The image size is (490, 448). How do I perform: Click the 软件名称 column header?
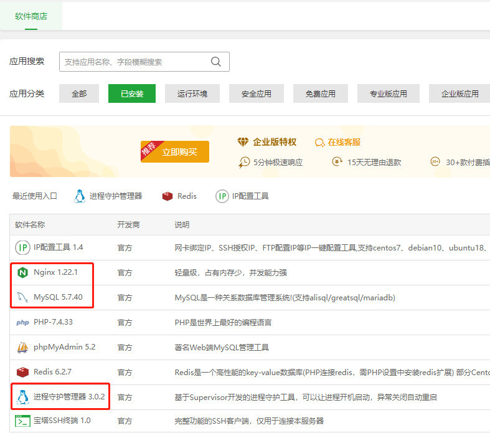(x=30, y=225)
